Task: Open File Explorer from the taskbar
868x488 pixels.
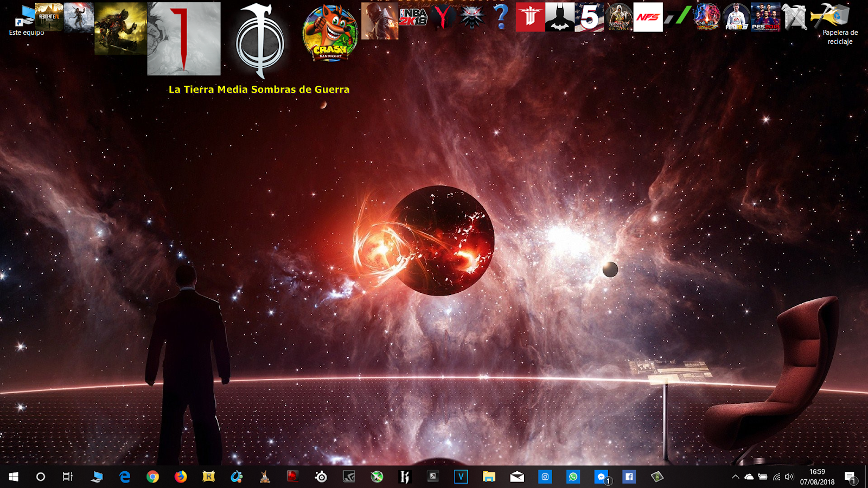Action: 489,477
